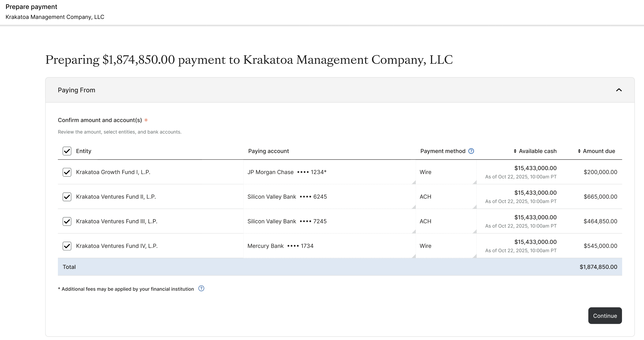Open the payment method selector for Ventures Fund IV
Viewport: 644px width, 340px height.
click(x=446, y=246)
